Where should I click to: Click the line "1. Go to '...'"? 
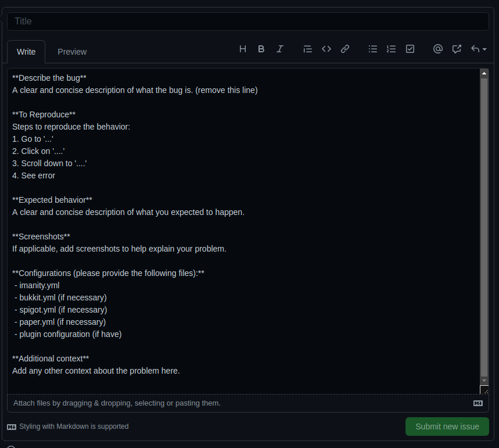click(x=33, y=139)
